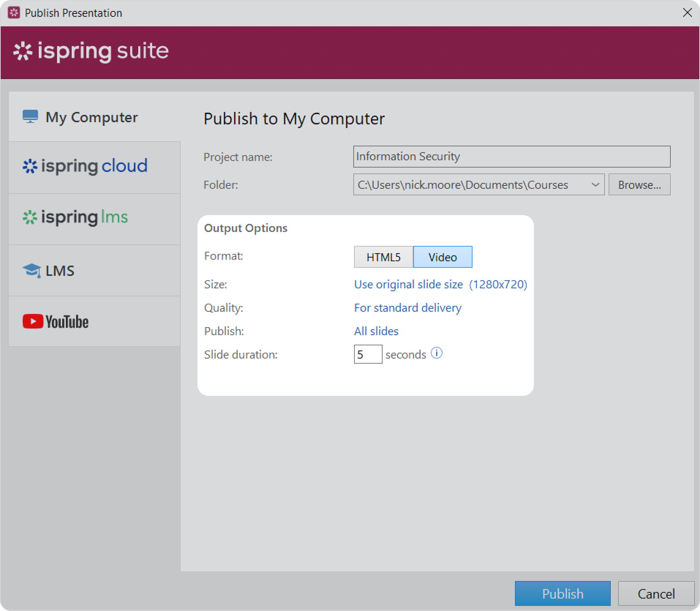700x611 pixels.
Task: Select HTML5 output format
Action: click(383, 257)
